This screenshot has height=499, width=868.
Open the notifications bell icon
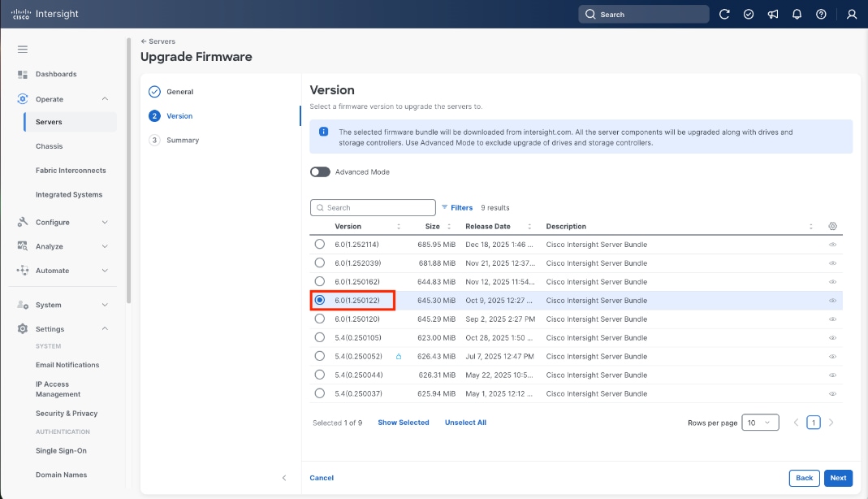[x=797, y=15]
